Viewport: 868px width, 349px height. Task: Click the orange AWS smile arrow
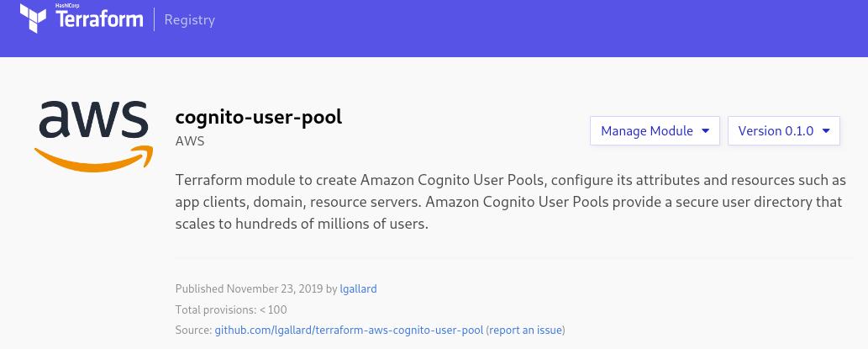pos(93,158)
